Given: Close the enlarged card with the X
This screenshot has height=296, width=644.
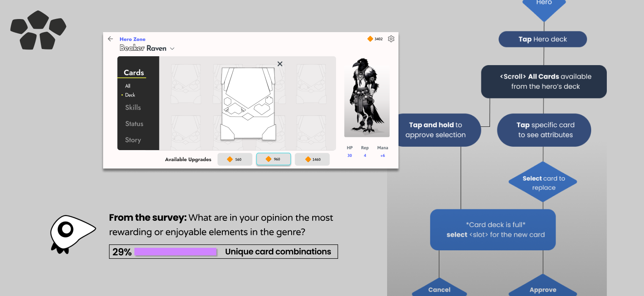Looking at the screenshot, I should tap(280, 64).
